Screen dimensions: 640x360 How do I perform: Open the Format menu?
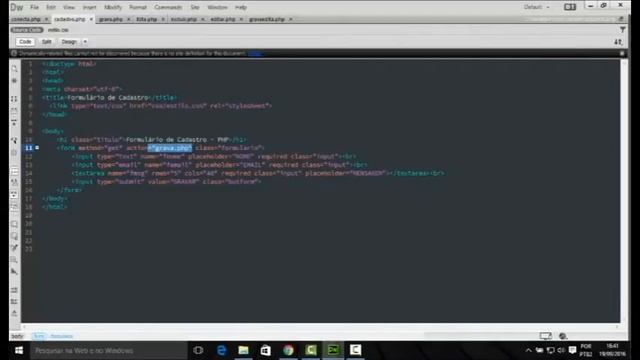point(138,7)
